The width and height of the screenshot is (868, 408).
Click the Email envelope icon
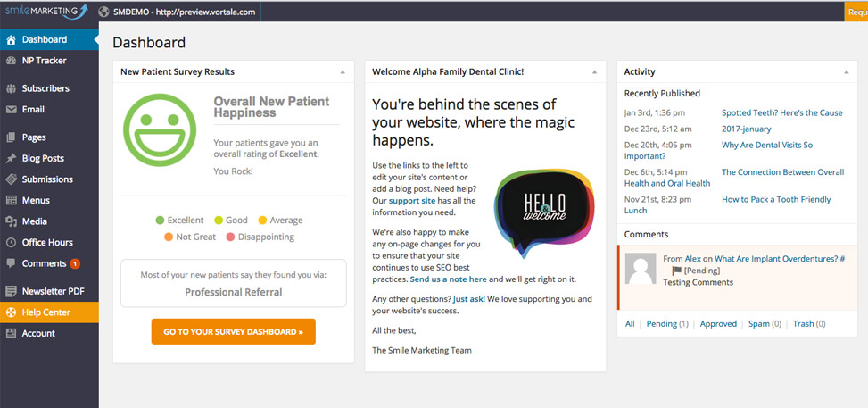(11, 110)
